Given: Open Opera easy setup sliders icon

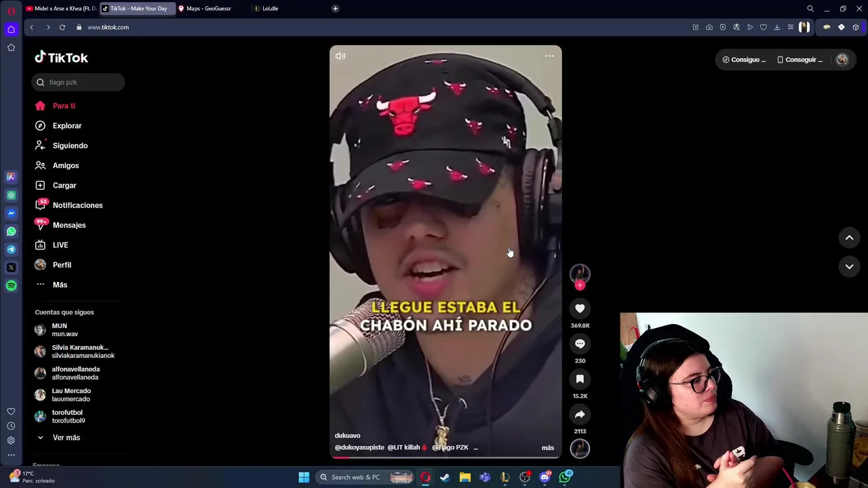Looking at the screenshot, I should pyautogui.click(x=791, y=27).
